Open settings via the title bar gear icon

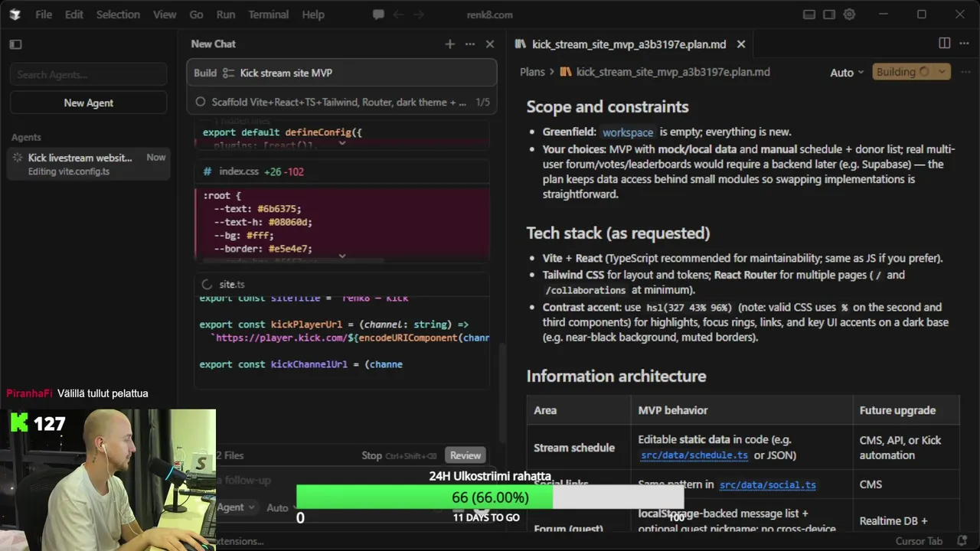pos(849,15)
